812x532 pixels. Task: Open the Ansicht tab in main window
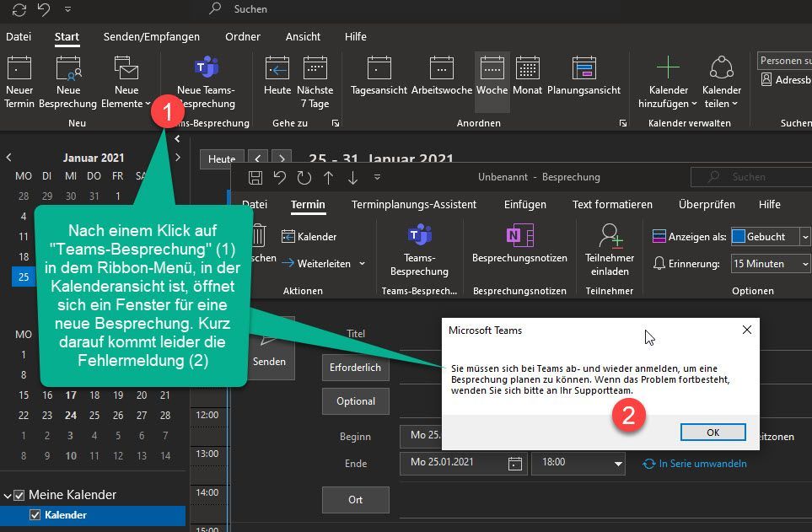[x=303, y=37]
